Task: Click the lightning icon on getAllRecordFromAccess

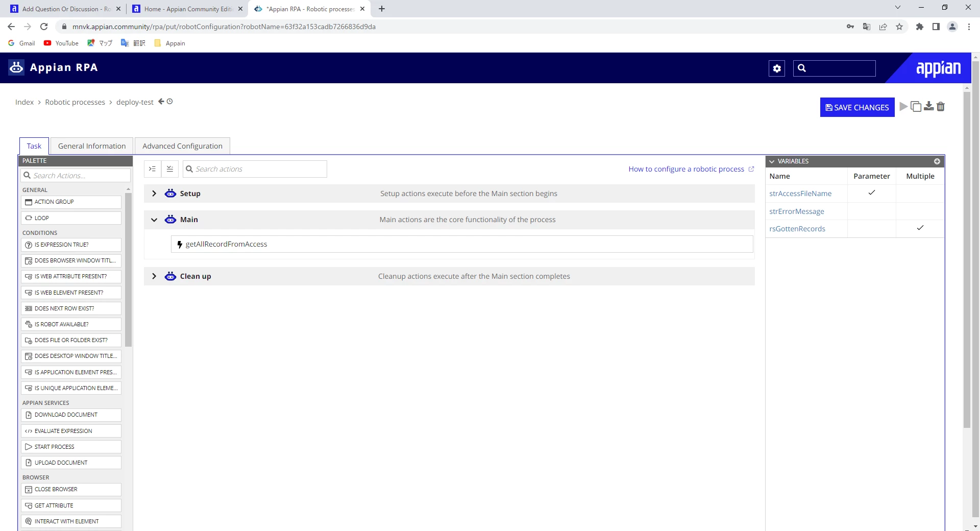Action: [x=180, y=245]
